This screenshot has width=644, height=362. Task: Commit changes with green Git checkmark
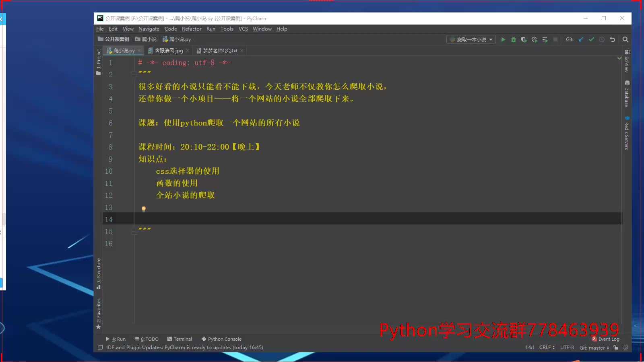pyautogui.click(x=591, y=39)
